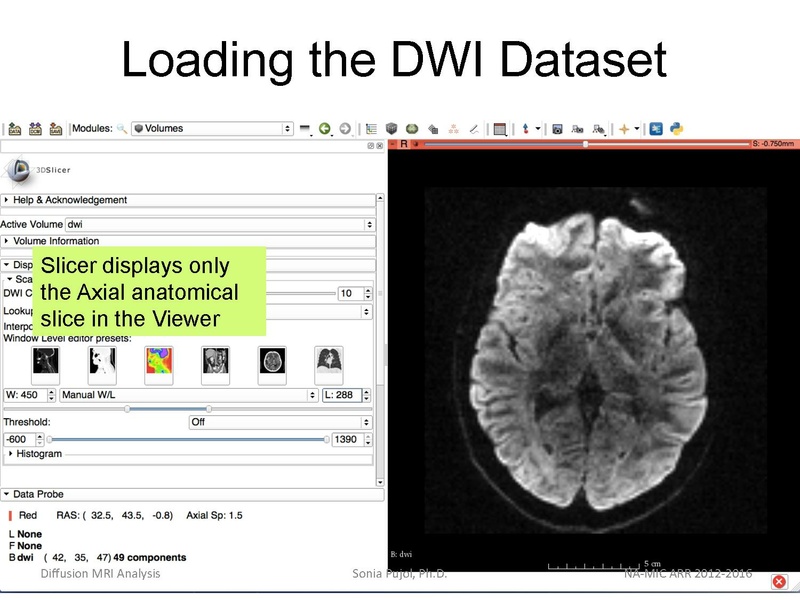Open the Data Probe panel
This screenshot has height=600, width=800.
(x=45, y=493)
